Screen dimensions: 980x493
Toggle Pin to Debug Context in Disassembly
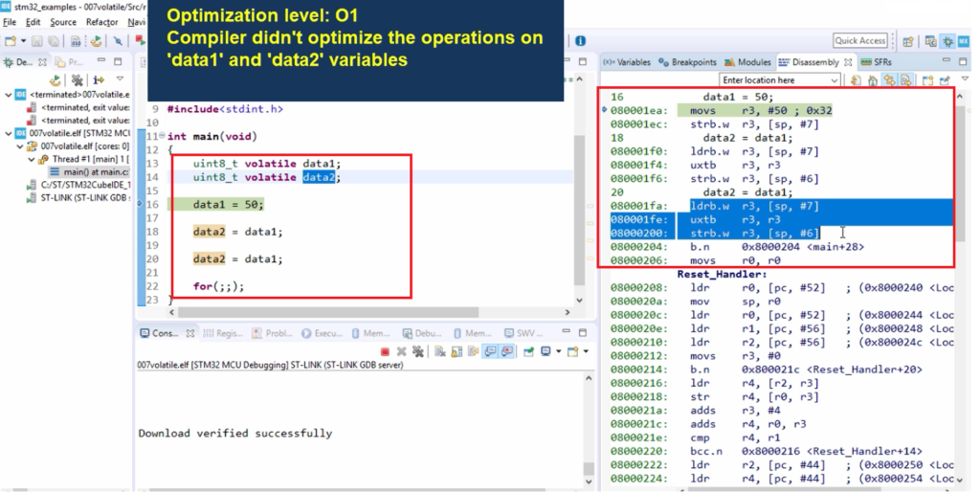click(945, 80)
